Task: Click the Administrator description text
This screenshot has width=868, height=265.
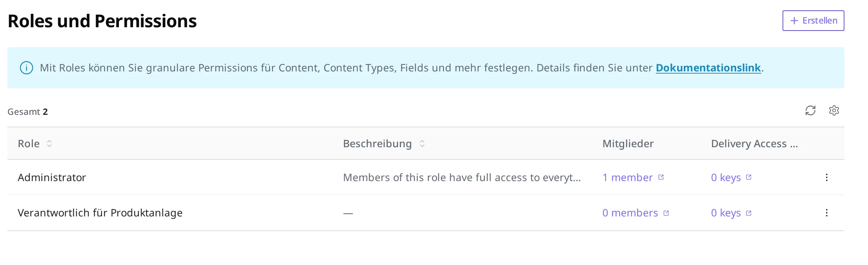Action: click(462, 177)
